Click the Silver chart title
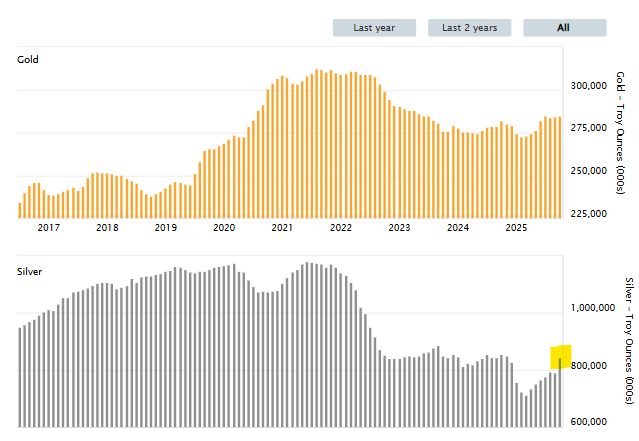Image resolution: width=639 pixels, height=441 pixels. [31, 270]
